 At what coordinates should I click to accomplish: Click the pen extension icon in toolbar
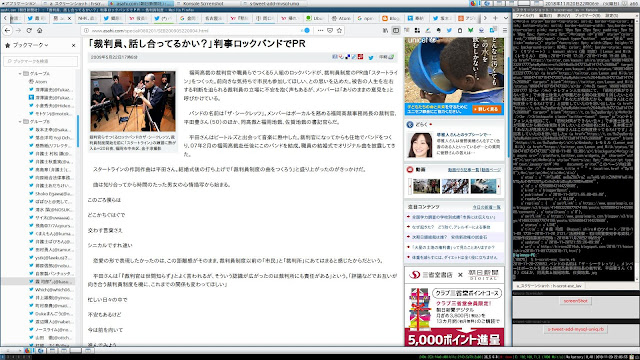point(428,30)
